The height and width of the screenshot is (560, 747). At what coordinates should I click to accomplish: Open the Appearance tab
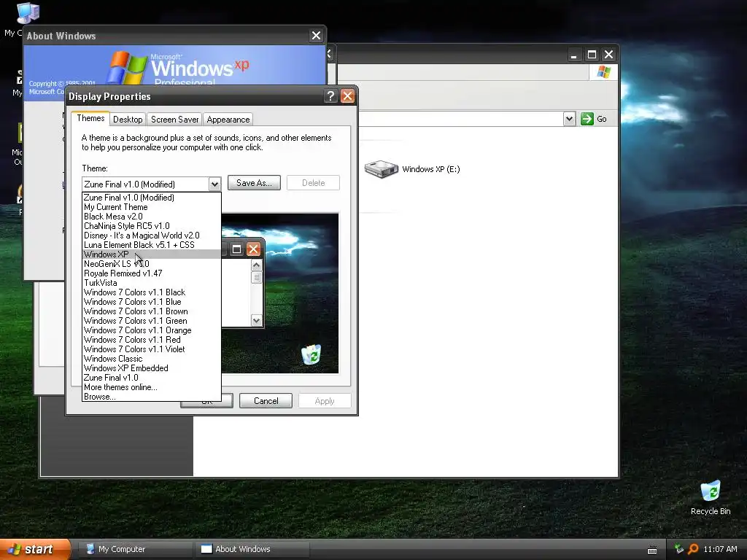click(x=228, y=120)
